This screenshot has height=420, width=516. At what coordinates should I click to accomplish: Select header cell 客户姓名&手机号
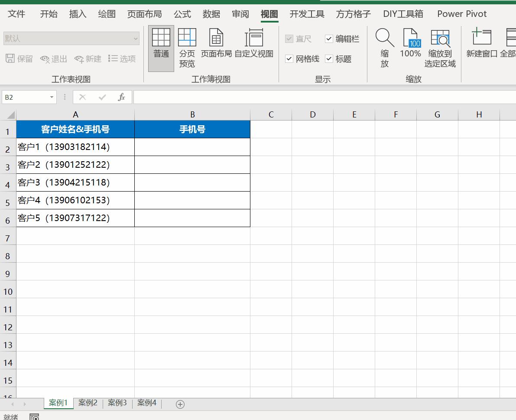pos(75,129)
